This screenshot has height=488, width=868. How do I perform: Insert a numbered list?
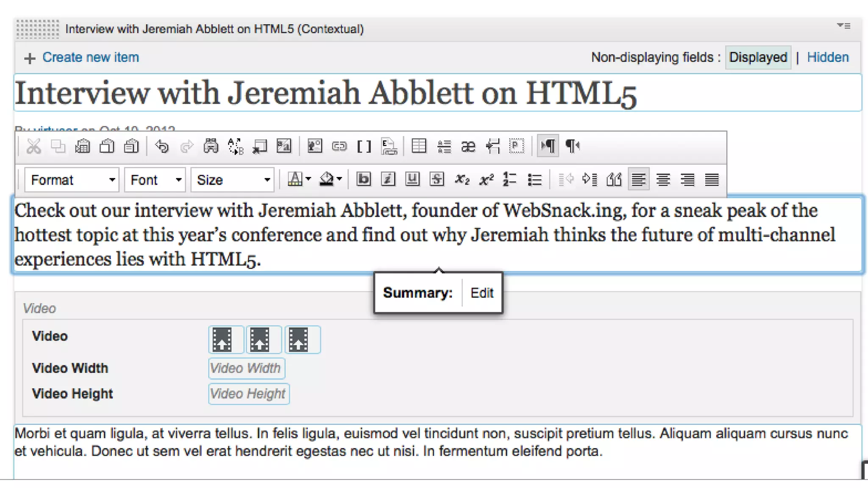[509, 180]
